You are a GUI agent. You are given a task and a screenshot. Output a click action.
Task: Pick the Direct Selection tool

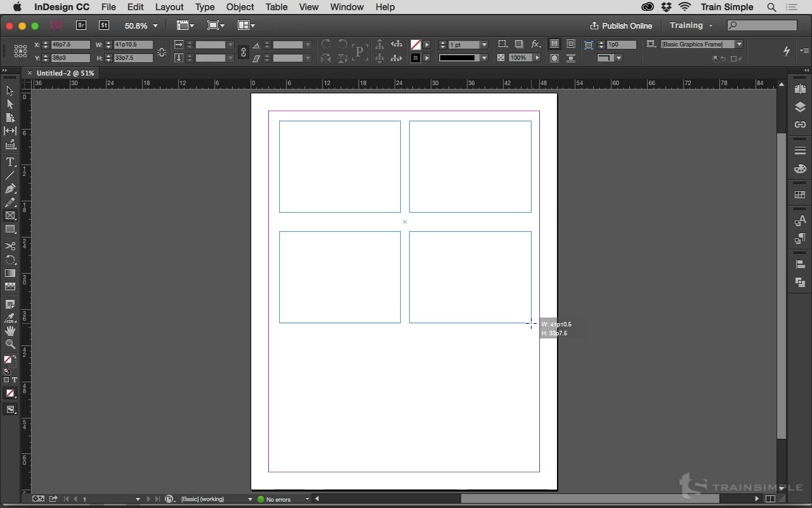[10, 104]
